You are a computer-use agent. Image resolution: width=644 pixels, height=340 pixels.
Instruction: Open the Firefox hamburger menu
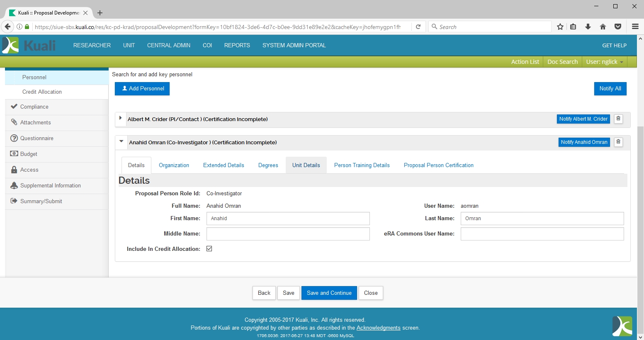(635, 27)
